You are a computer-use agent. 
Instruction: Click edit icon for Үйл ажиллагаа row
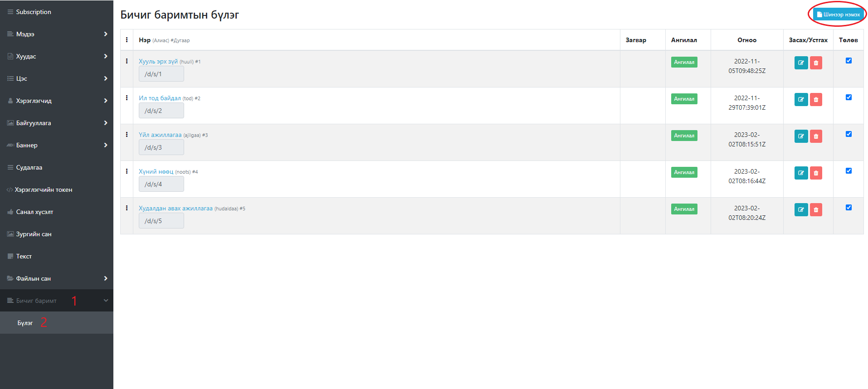801,136
